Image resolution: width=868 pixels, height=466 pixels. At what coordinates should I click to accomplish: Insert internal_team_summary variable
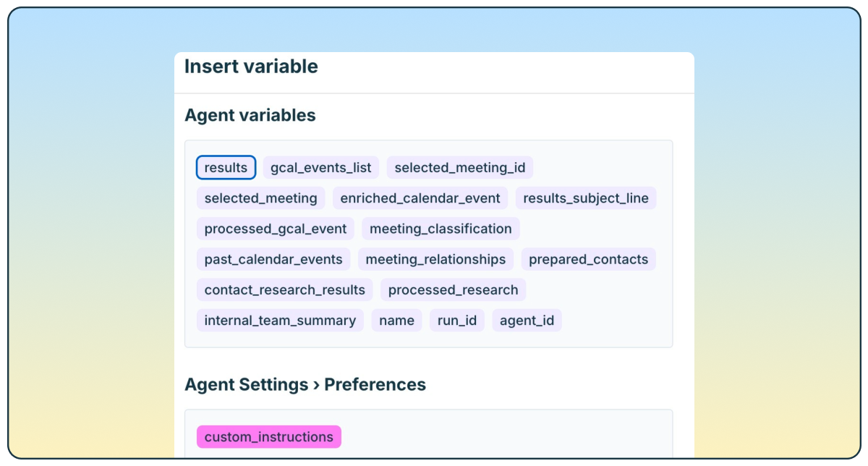(x=280, y=320)
